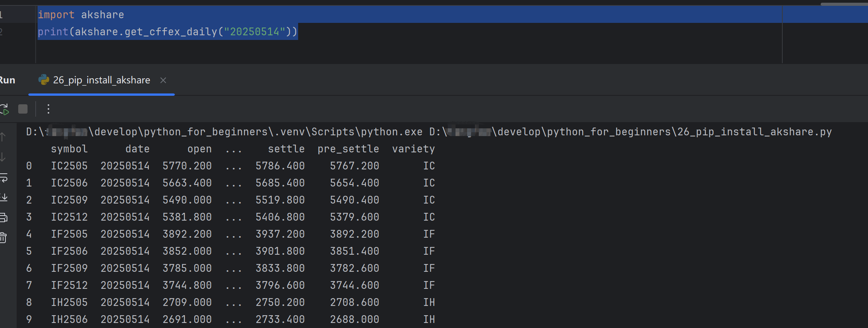868x328 pixels.
Task: Open the Run toolbar more-options menu
Action: pyautogui.click(x=48, y=109)
